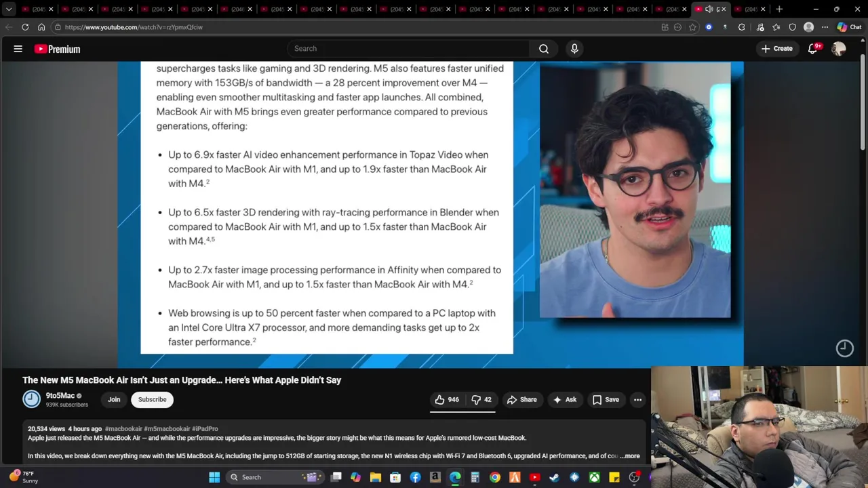This screenshot has width=868, height=488.
Task: Reload the page in browser
Action: pyautogui.click(x=25, y=27)
